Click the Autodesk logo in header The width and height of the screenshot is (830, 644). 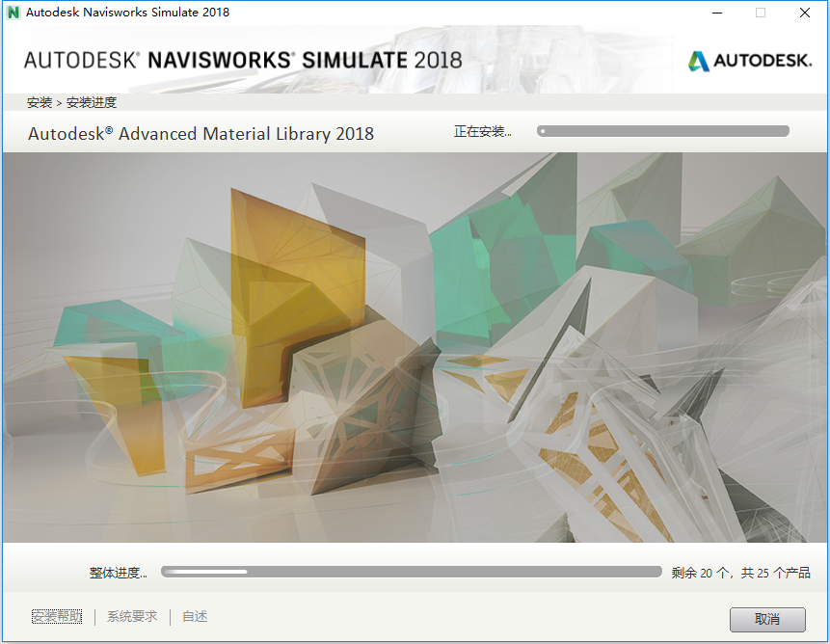click(750, 61)
